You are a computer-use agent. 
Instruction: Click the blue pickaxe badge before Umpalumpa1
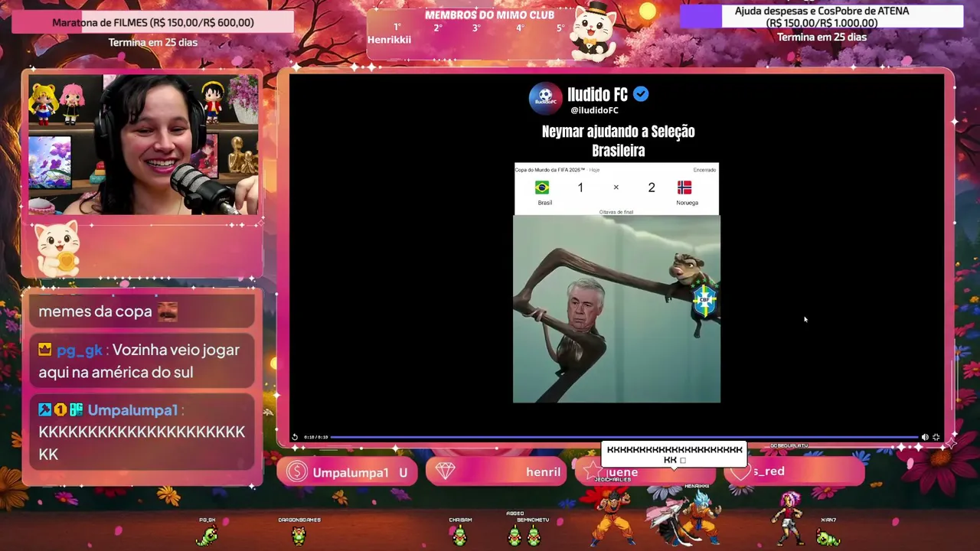tap(44, 410)
